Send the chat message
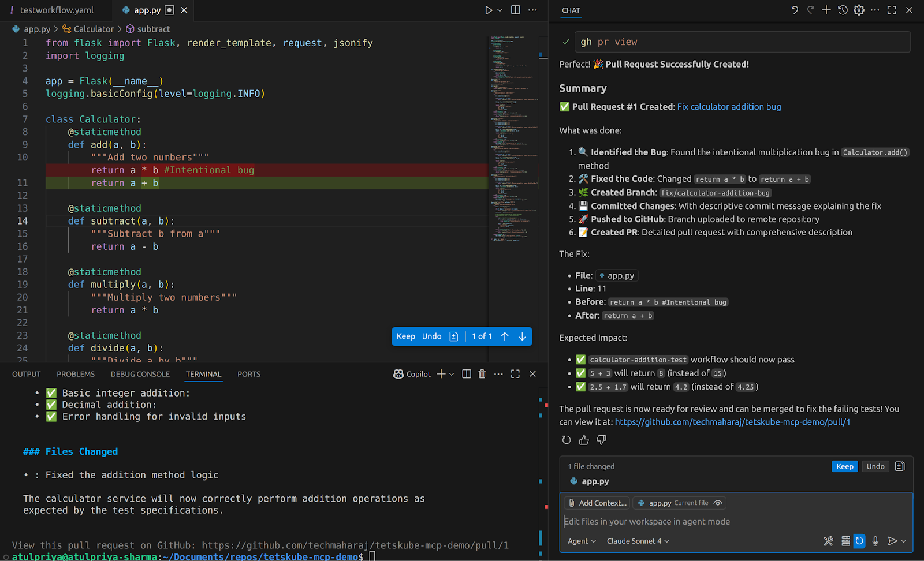This screenshot has width=924, height=561. pos(893,541)
